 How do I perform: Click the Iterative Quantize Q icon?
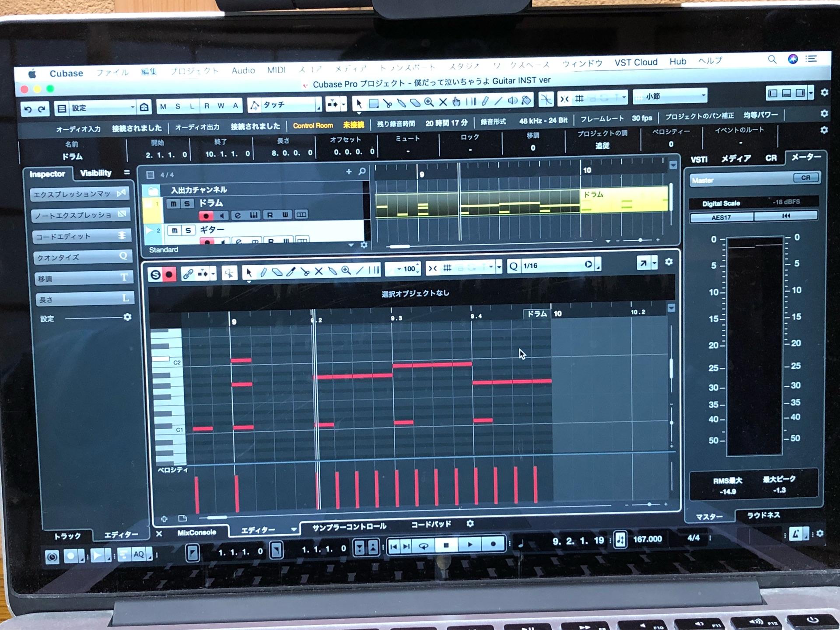tap(514, 266)
